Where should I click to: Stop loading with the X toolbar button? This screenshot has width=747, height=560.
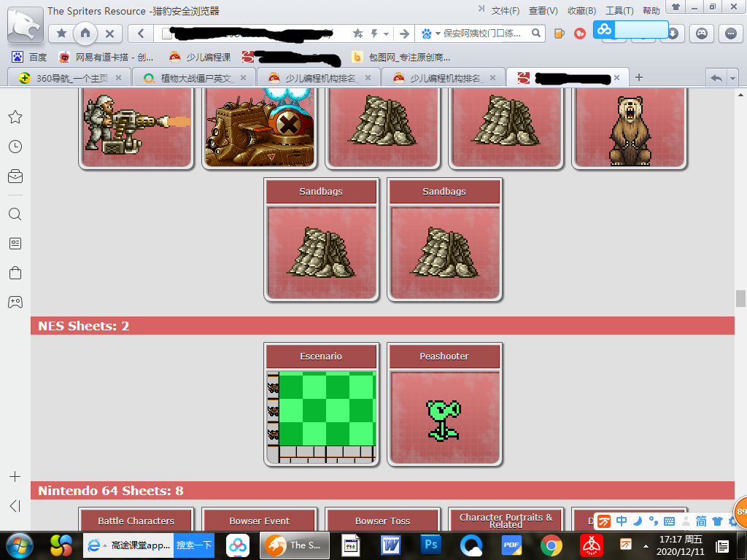(x=109, y=34)
